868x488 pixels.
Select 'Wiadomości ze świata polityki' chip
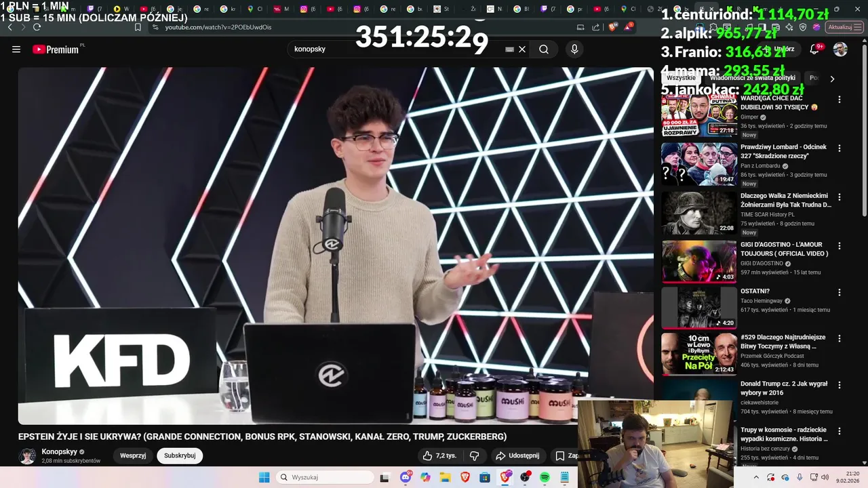click(x=753, y=78)
